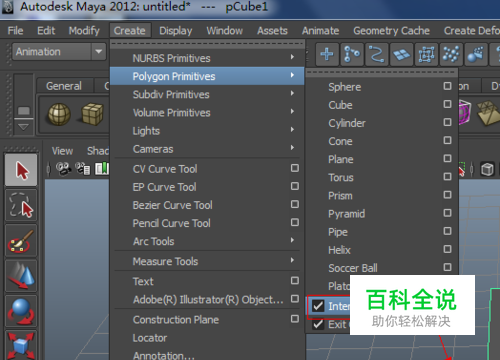Click the particle dots toolbar icon

click(451, 54)
